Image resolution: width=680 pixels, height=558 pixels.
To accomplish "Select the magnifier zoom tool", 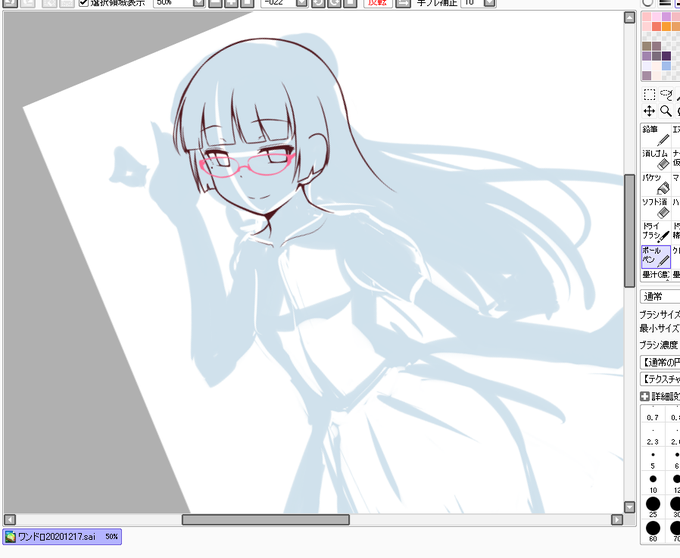I will click(666, 111).
